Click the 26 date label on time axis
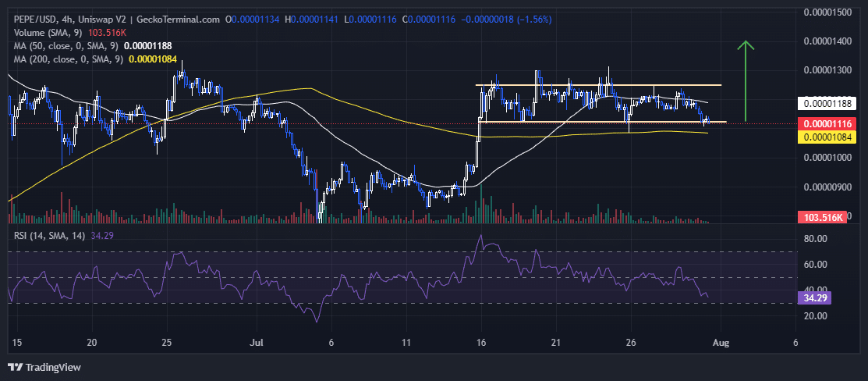 point(630,343)
